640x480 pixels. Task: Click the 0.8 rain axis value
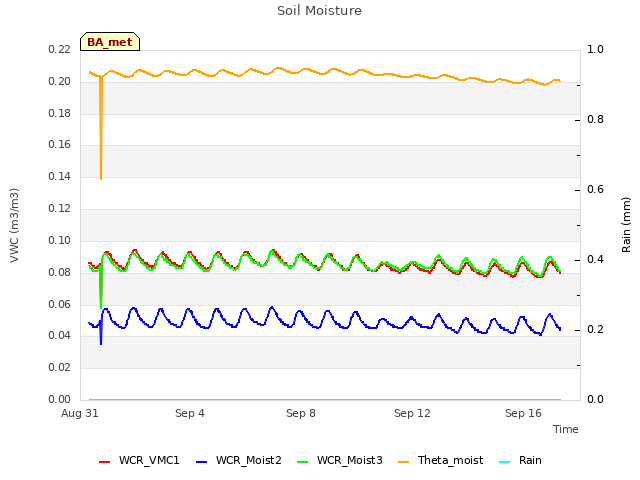click(x=595, y=120)
